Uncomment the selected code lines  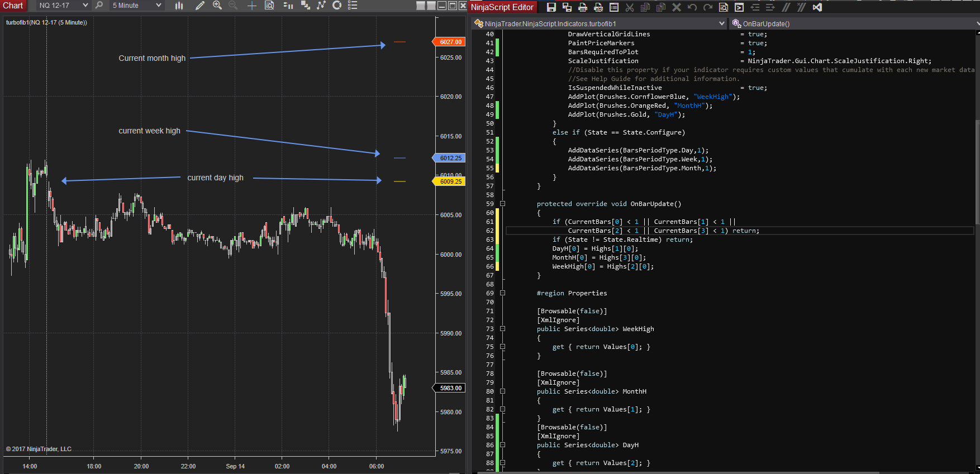pyautogui.click(x=802, y=7)
